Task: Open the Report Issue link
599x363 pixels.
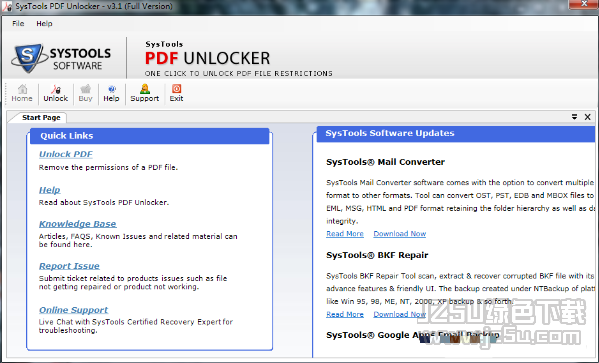Action: pos(69,266)
